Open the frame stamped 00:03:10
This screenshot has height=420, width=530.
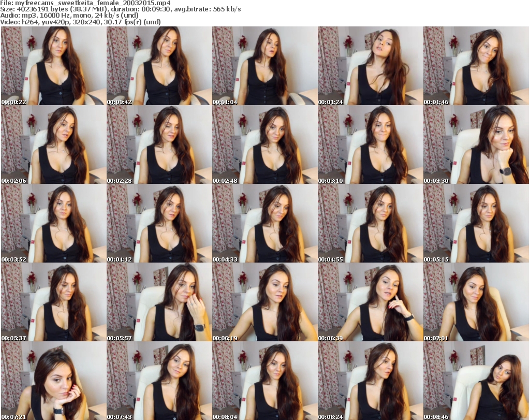coord(370,144)
